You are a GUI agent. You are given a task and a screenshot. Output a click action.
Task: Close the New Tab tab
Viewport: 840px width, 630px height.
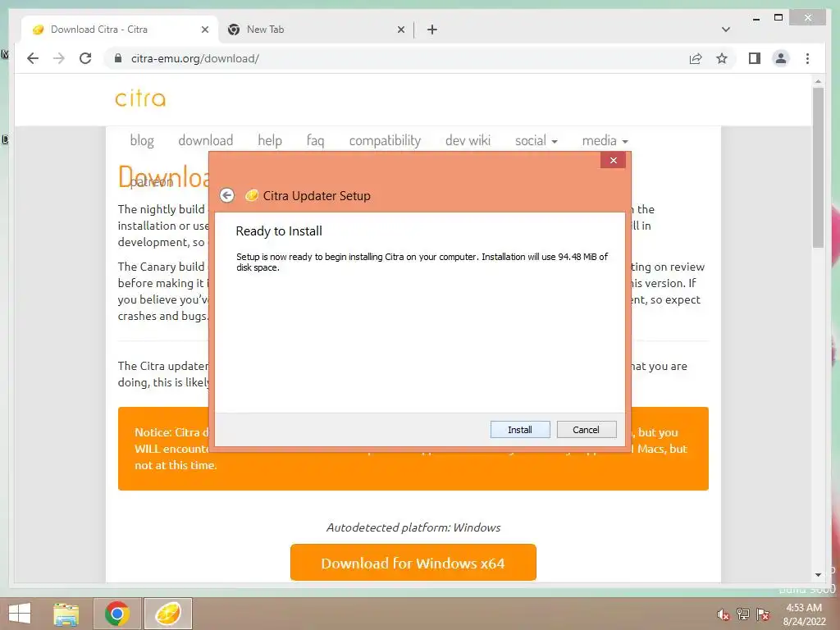[400, 30]
